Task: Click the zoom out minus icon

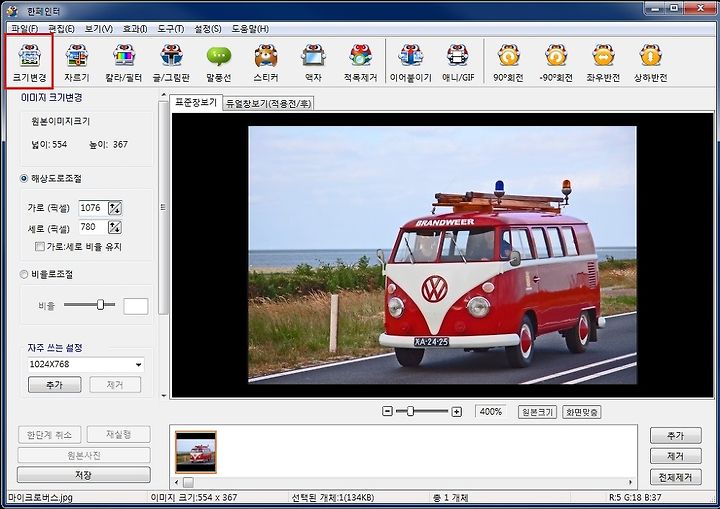Action: click(387, 412)
